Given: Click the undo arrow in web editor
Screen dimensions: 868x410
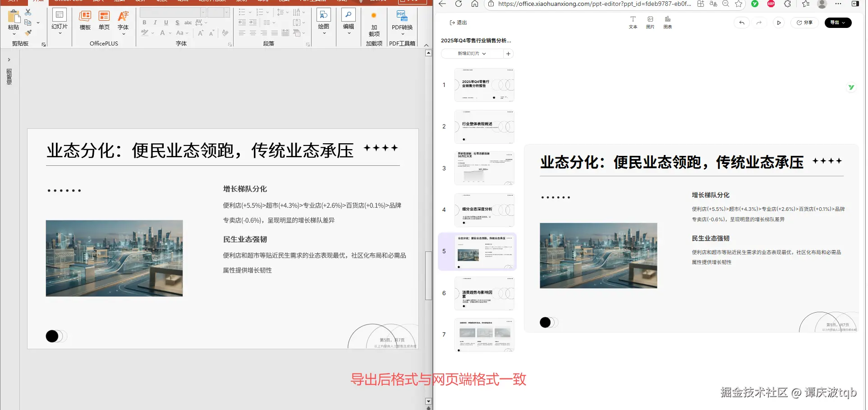Looking at the screenshot, I should (x=742, y=23).
